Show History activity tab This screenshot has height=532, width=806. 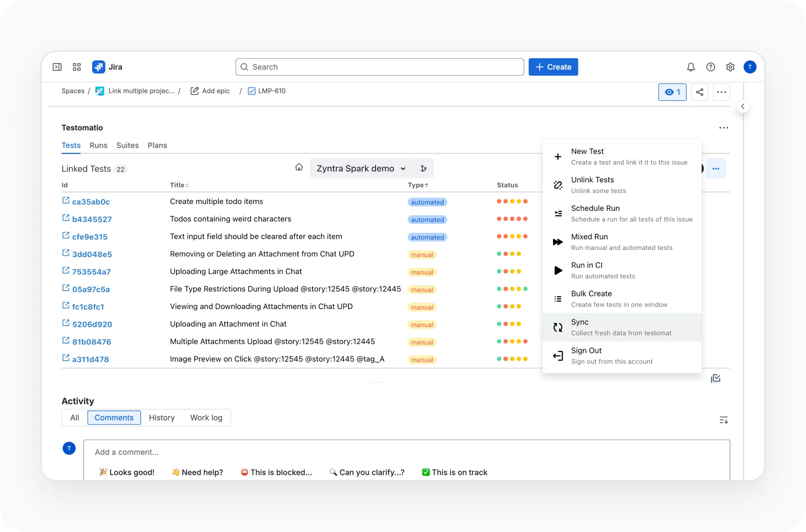click(x=162, y=418)
